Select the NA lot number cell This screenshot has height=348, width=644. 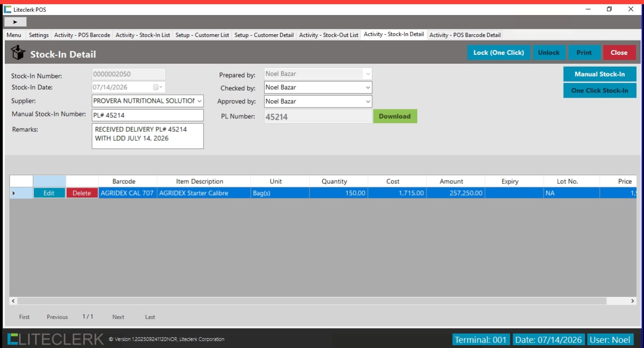pos(571,193)
